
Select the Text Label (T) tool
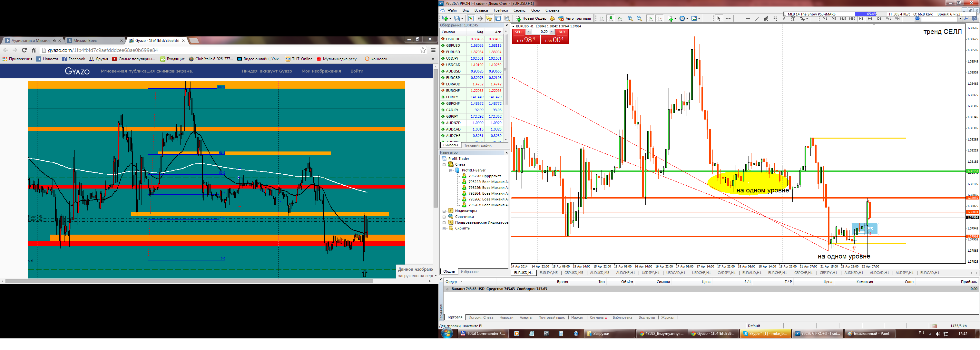tap(793, 19)
